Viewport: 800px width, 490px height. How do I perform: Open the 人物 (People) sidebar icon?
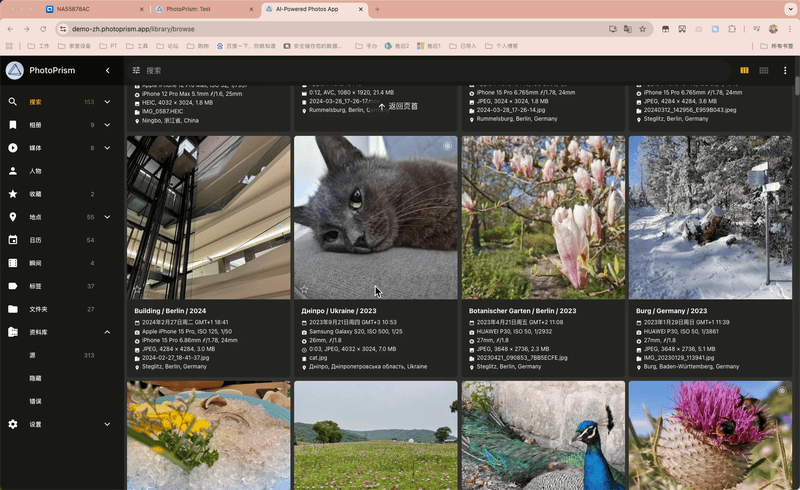pos(13,171)
